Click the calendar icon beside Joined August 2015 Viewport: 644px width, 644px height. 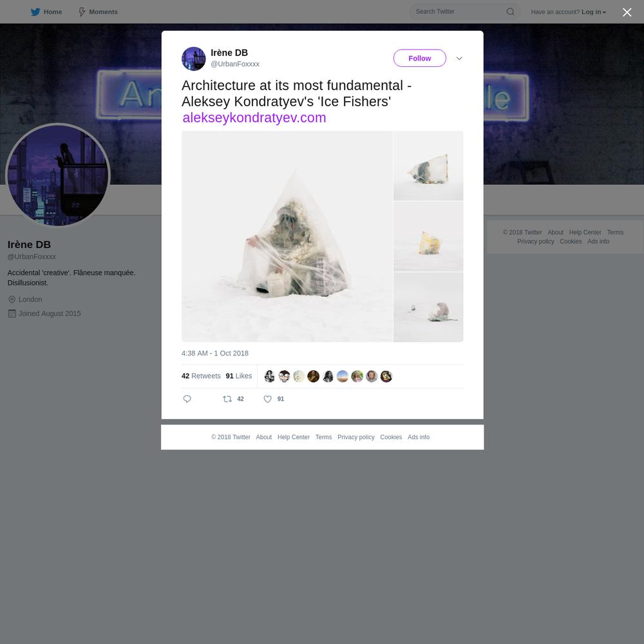(12, 314)
